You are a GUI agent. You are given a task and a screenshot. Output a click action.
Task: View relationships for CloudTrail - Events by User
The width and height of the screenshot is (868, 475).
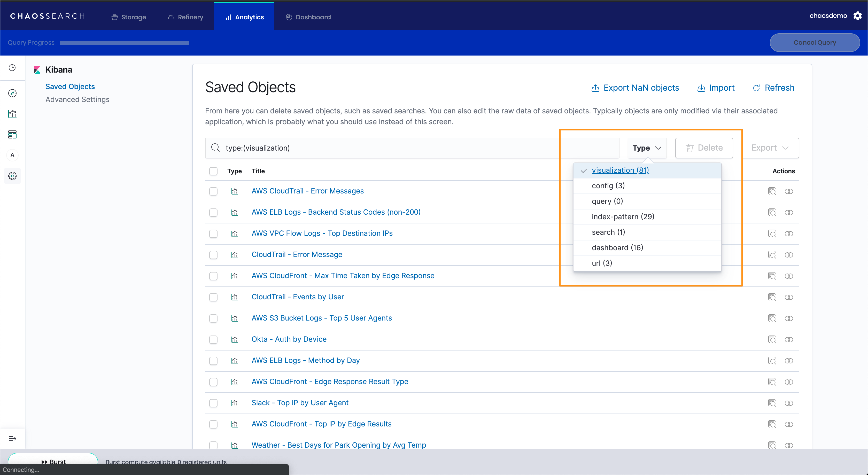click(x=789, y=297)
